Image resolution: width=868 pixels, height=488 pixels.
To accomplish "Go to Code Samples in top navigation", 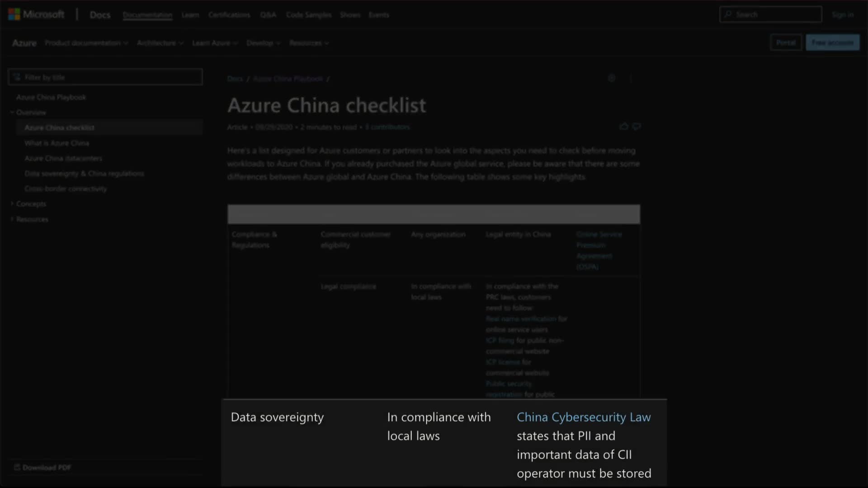I will tap(308, 15).
